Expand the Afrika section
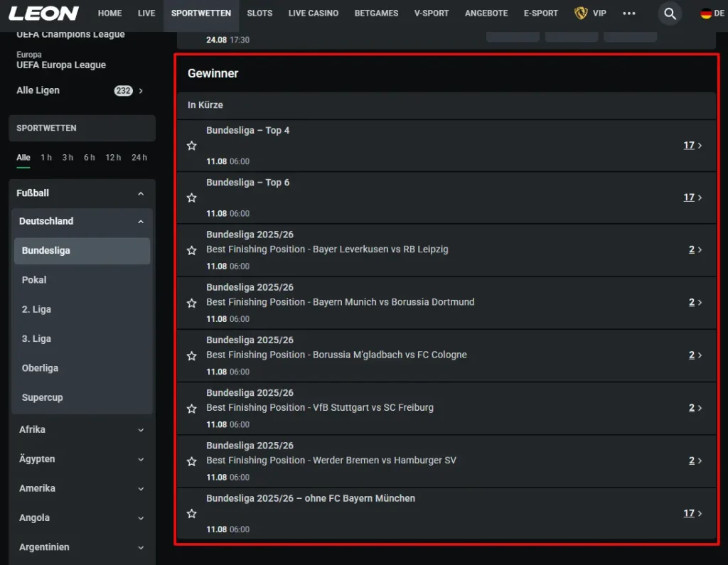 pyautogui.click(x=141, y=430)
